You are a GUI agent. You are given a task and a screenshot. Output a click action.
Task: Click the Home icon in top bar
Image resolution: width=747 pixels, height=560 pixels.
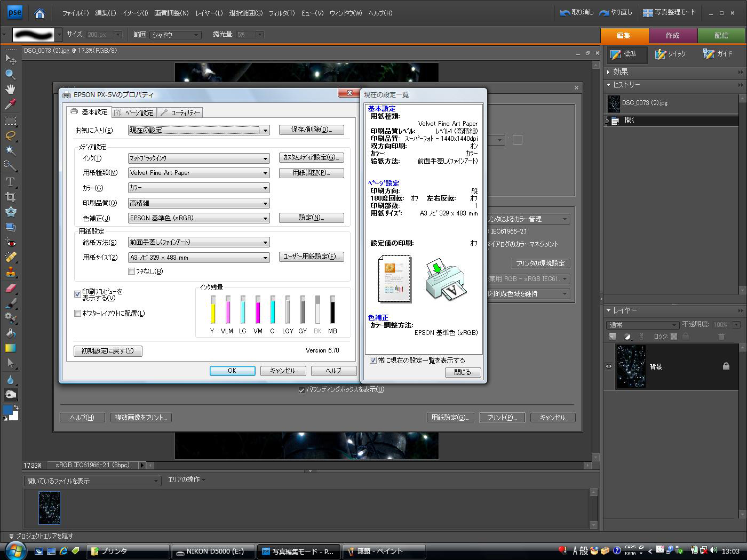pos(39,13)
